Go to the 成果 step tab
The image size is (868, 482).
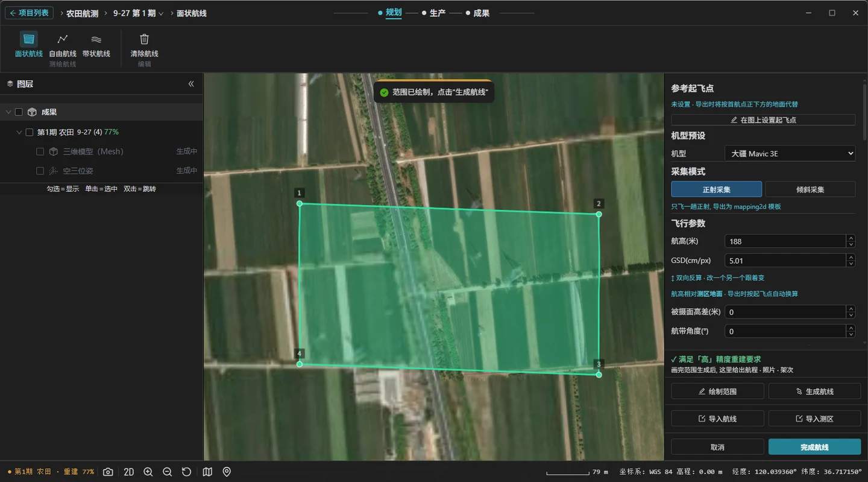point(482,13)
